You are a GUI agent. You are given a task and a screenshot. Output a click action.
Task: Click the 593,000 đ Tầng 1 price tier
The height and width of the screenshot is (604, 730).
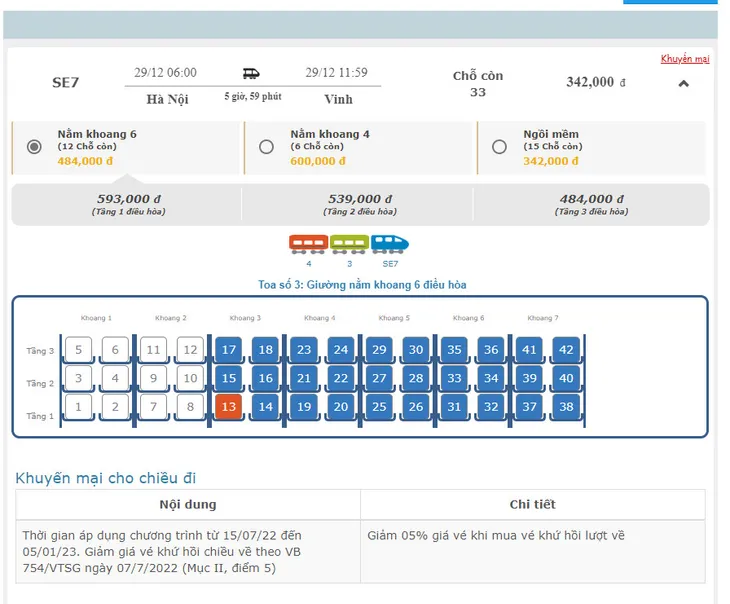128,204
